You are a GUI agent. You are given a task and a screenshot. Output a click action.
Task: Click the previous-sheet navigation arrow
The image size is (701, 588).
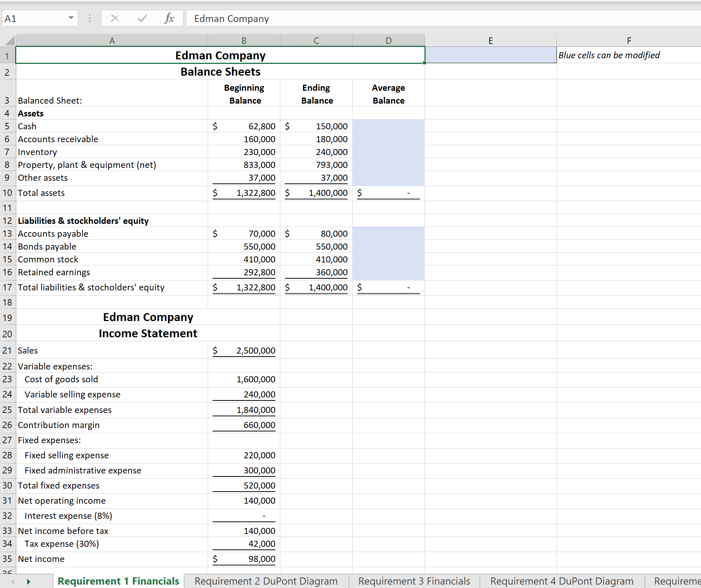12,581
